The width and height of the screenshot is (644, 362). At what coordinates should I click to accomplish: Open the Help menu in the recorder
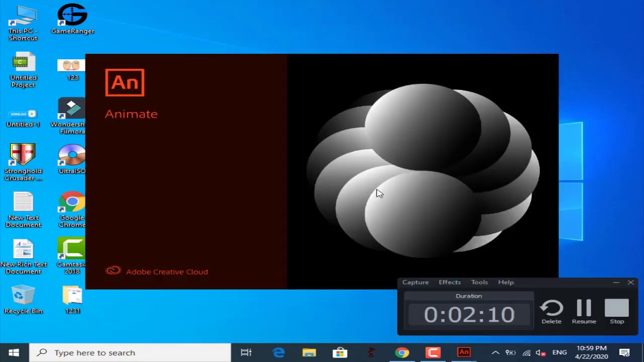click(x=506, y=282)
